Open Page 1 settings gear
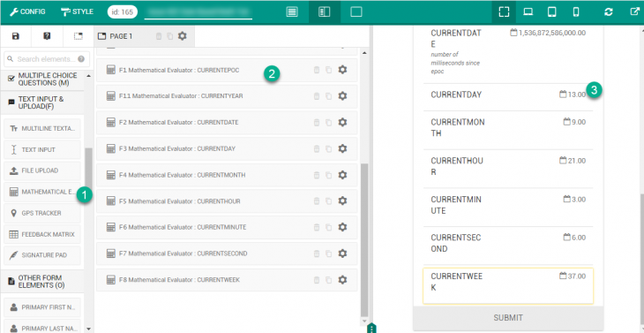Screen dimensions: 644x333 coord(183,36)
